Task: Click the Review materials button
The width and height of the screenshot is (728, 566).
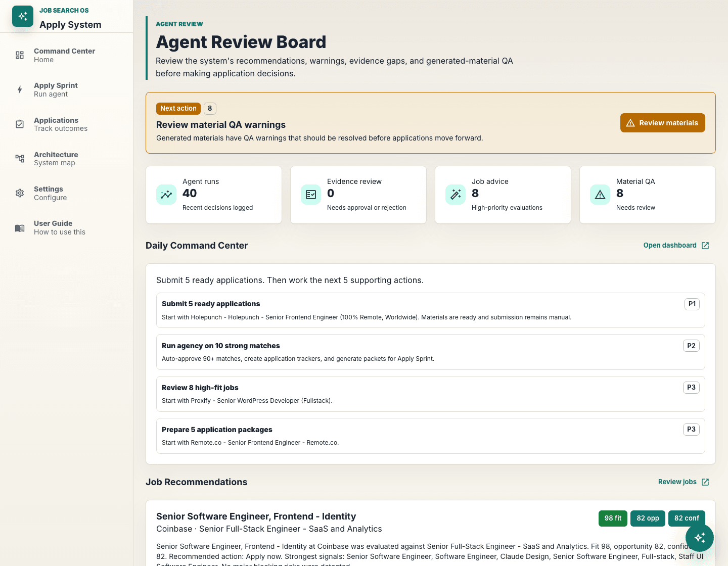Action: point(663,123)
